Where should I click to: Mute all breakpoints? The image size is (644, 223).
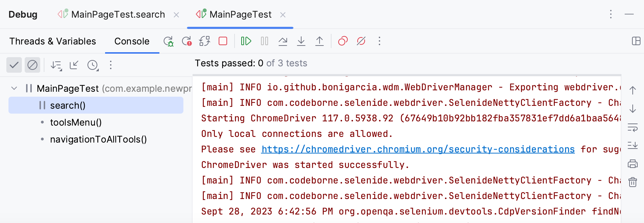[360, 41]
